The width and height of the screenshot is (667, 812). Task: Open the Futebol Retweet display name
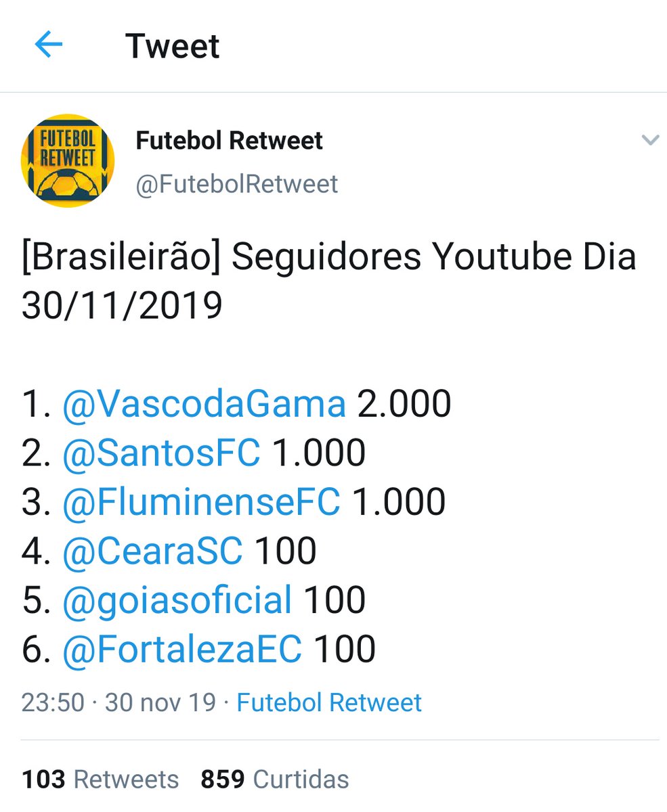(x=229, y=141)
